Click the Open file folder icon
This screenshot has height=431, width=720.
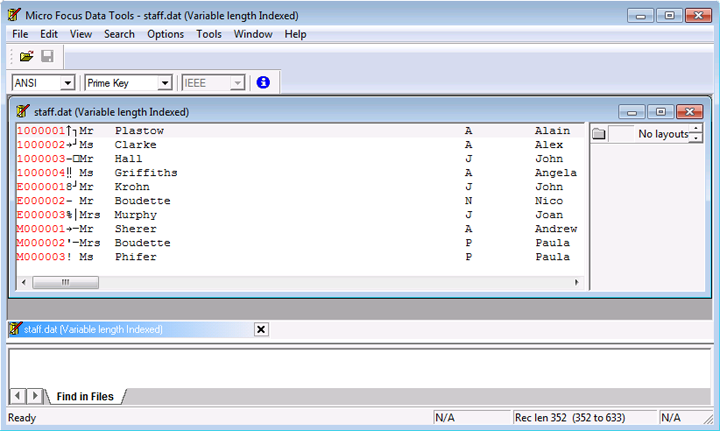click(x=27, y=57)
